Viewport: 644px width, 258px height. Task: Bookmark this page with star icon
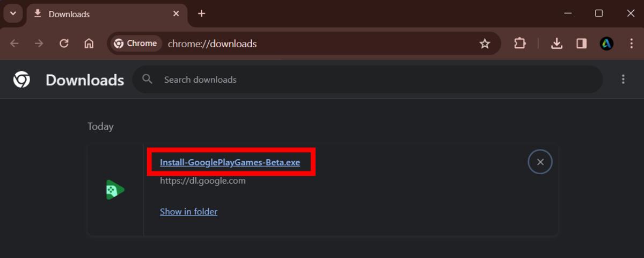pos(485,44)
